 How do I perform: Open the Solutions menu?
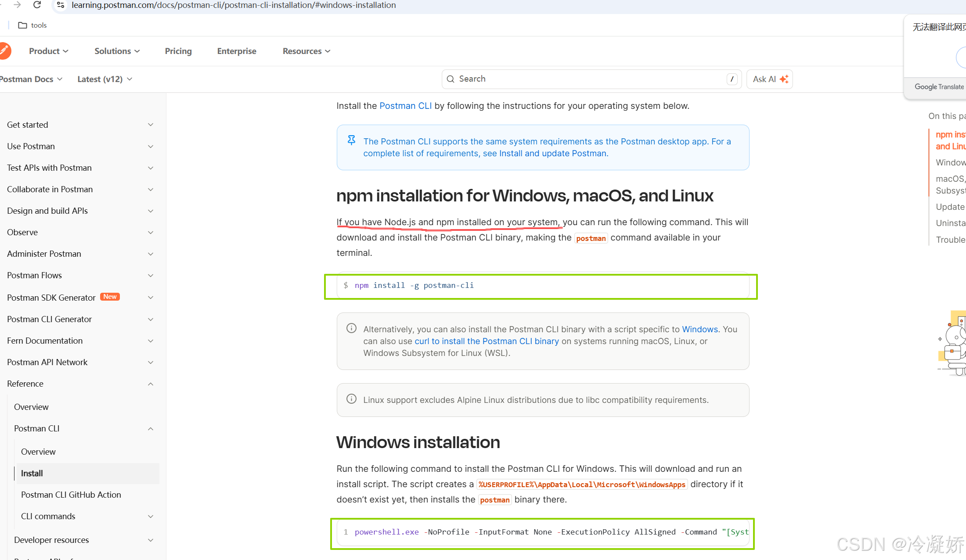coord(117,51)
